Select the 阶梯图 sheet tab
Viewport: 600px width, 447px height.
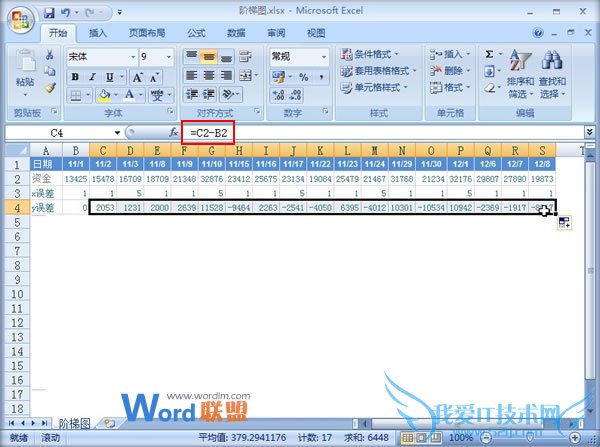pos(74,423)
